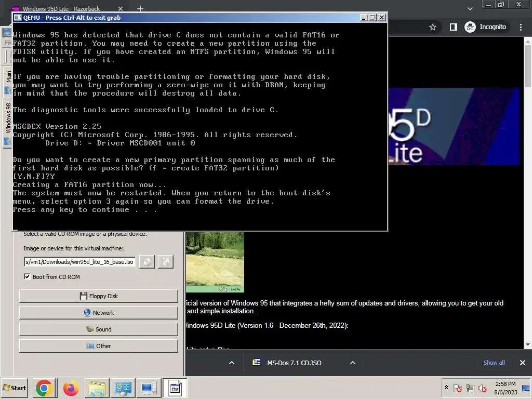This screenshot has height=399, width=532.
Task: Minimize the QEMU window
Action: point(364,17)
